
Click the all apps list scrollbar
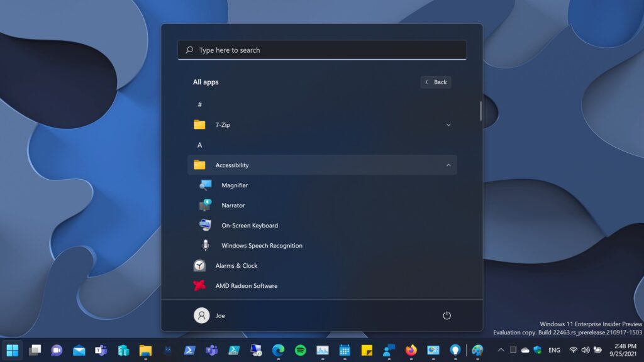tap(481, 111)
